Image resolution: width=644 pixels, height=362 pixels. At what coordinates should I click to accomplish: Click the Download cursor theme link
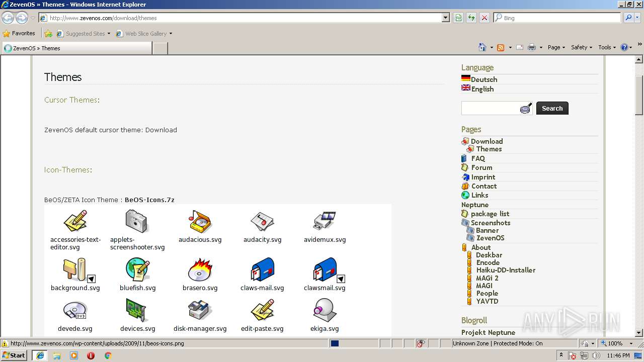point(161,130)
